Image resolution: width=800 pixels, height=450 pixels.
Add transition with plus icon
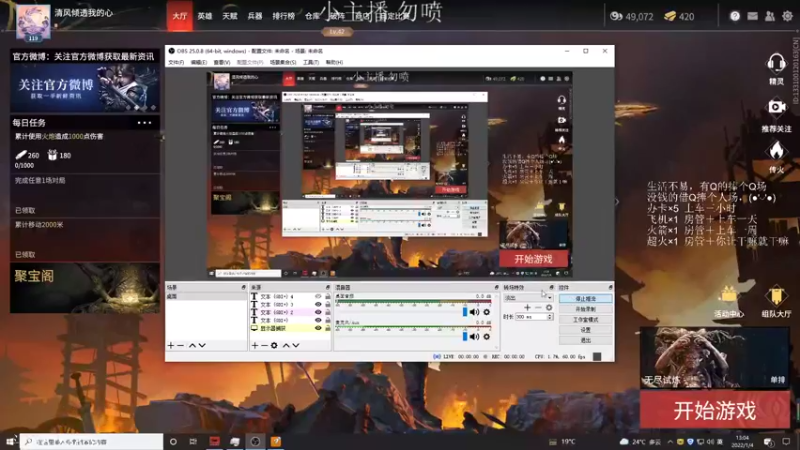tap(527, 308)
